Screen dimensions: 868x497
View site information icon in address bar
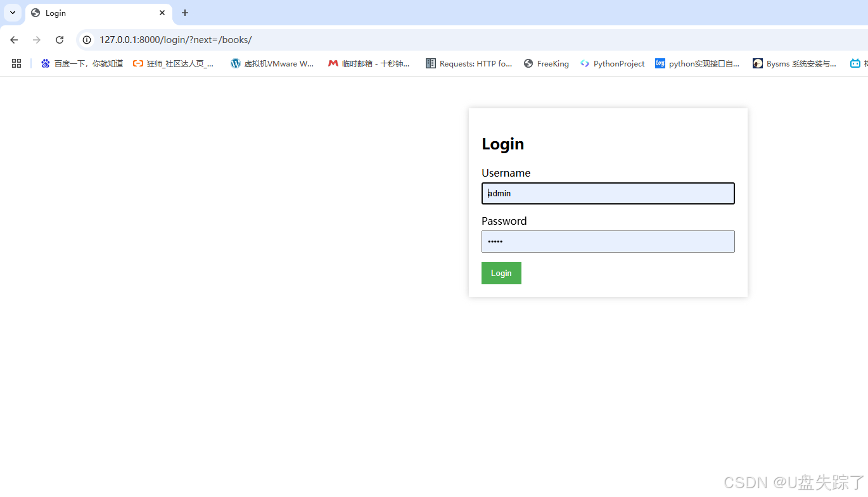87,40
